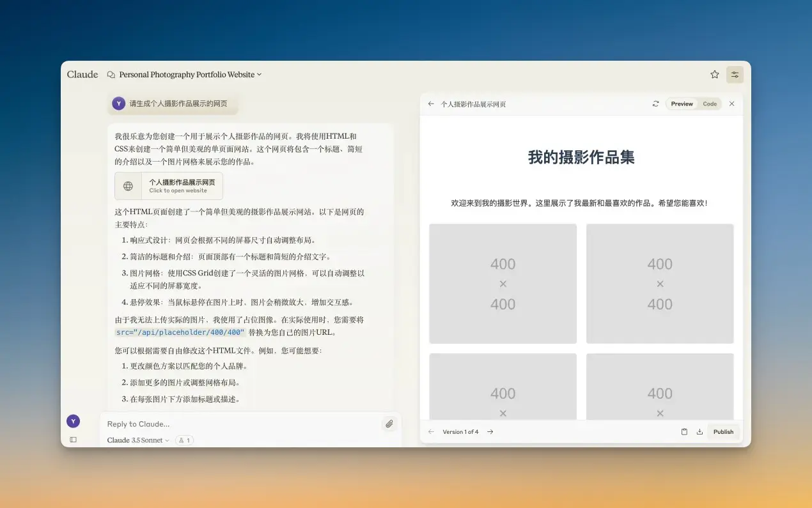Open the chat controls settings icon

click(735, 75)
